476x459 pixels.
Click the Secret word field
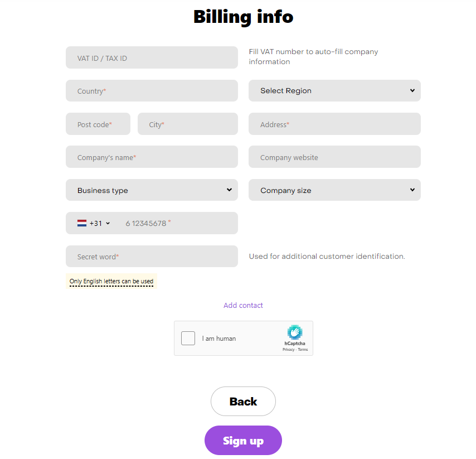[x=152, y=257]
